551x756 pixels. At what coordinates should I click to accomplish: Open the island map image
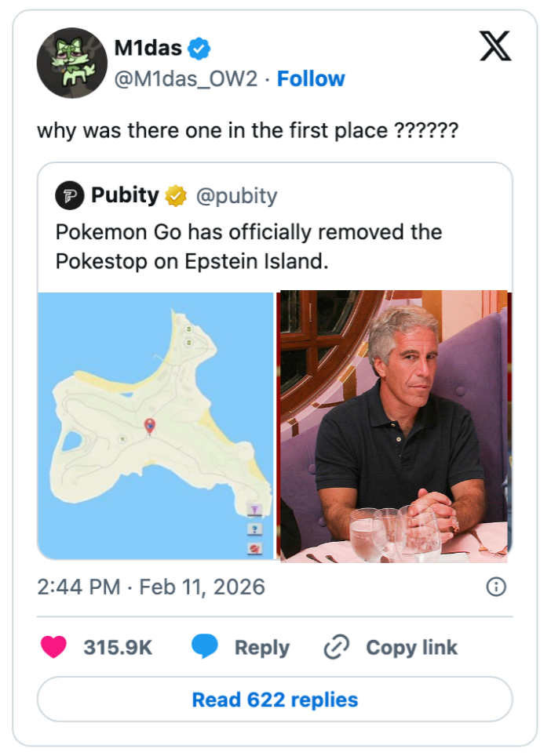coord(155,426)
